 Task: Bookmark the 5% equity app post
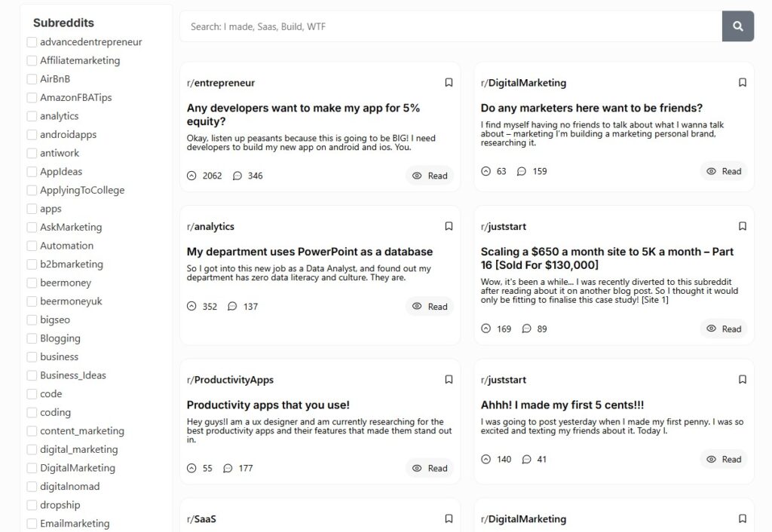(449, 83)
